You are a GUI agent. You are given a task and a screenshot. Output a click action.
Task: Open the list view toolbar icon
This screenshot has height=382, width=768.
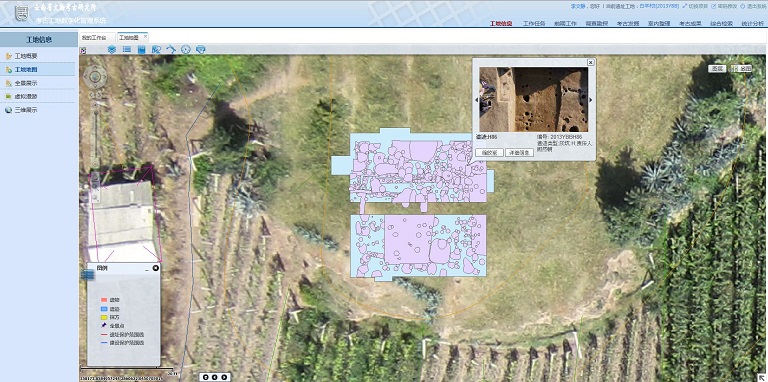(x=126, y=49)
